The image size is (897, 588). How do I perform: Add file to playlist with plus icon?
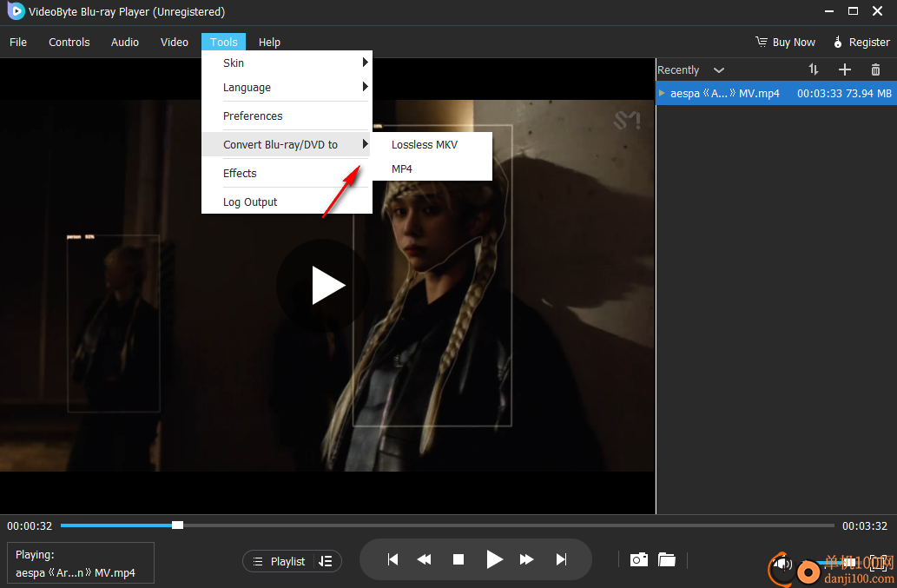click(844, 69)
